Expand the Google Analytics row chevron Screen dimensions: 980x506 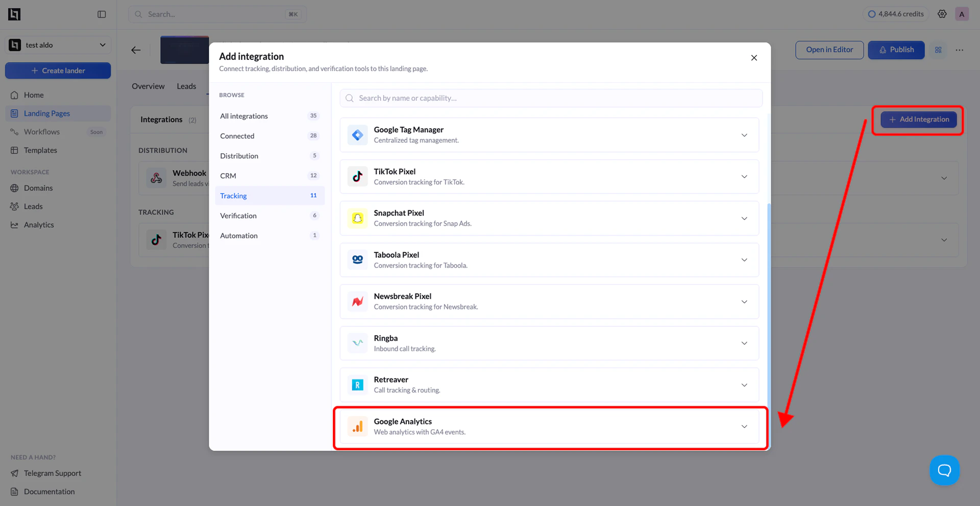[744, 426]
